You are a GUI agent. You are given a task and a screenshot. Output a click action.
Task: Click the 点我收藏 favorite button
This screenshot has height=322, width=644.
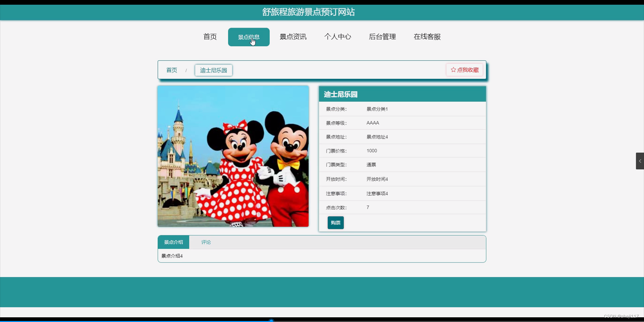[x=464, y=70]
